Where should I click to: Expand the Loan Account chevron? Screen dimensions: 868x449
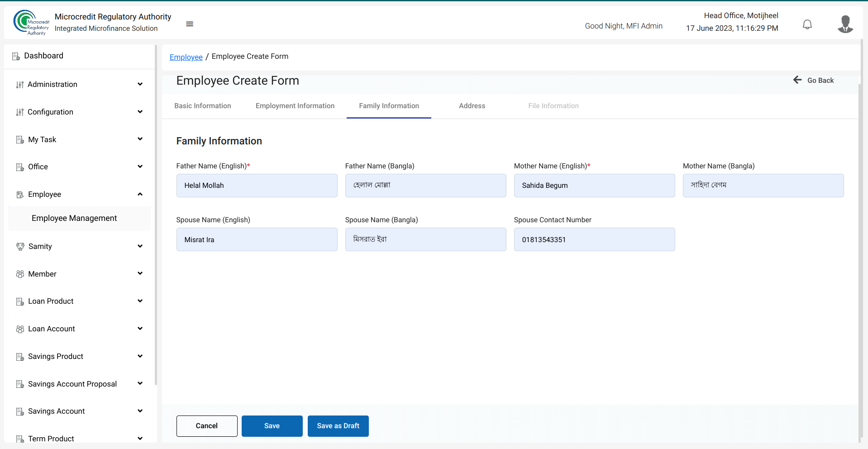[140, 329]
